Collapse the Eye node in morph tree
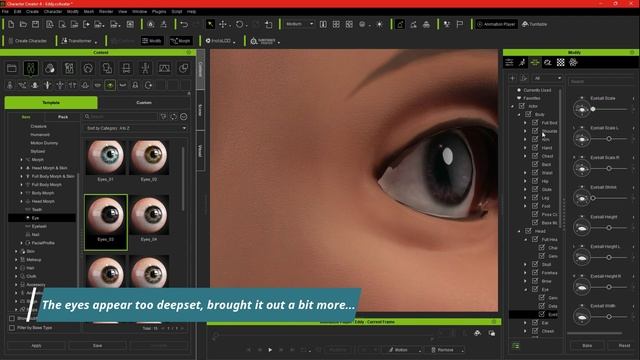This screenshot has height=360, width=640. 526,289
